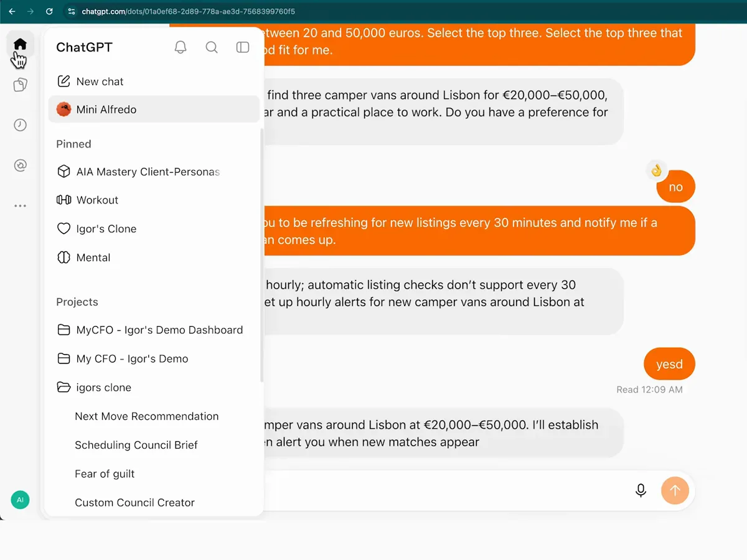This screenshot has height=560, width=747.
Task: Click the dumbbell icon next to Workout
Action: 63,200
